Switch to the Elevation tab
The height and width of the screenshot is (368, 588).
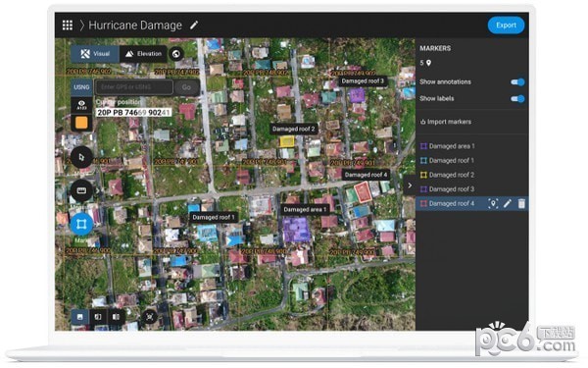click(x=143, y=54)
